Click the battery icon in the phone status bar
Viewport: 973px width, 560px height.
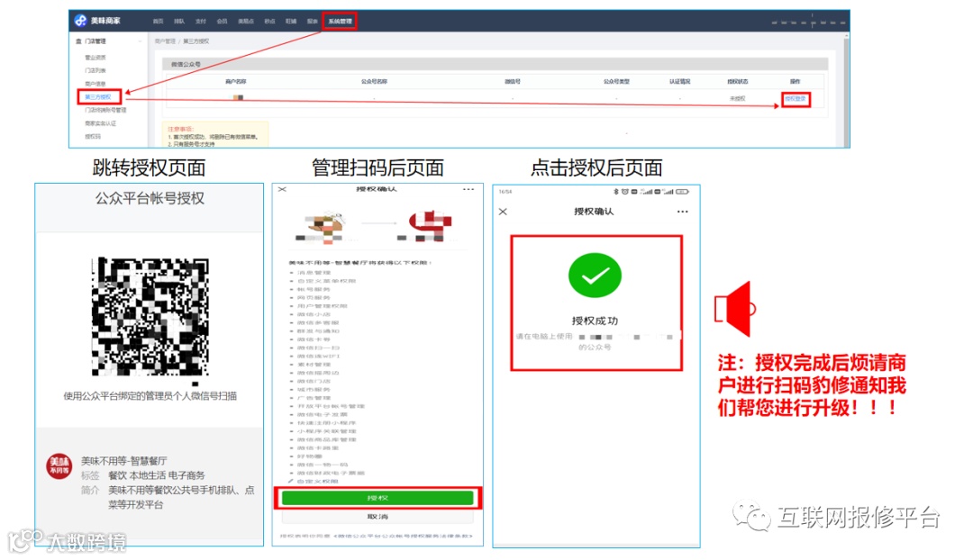point(683,192)
